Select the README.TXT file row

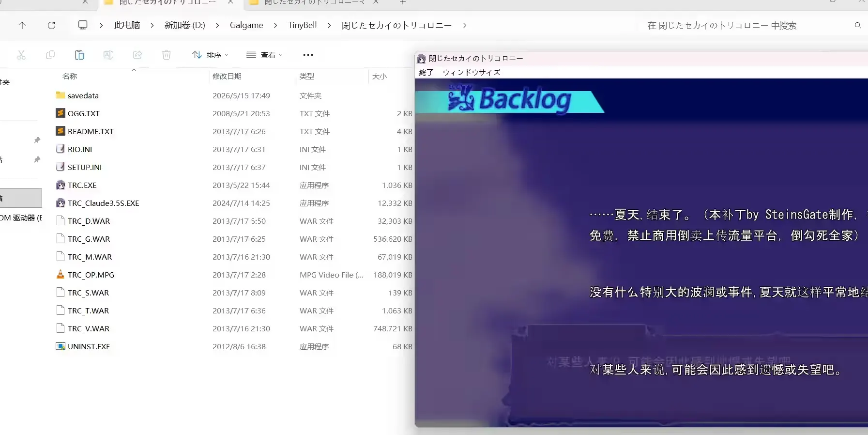click(234, 131)
